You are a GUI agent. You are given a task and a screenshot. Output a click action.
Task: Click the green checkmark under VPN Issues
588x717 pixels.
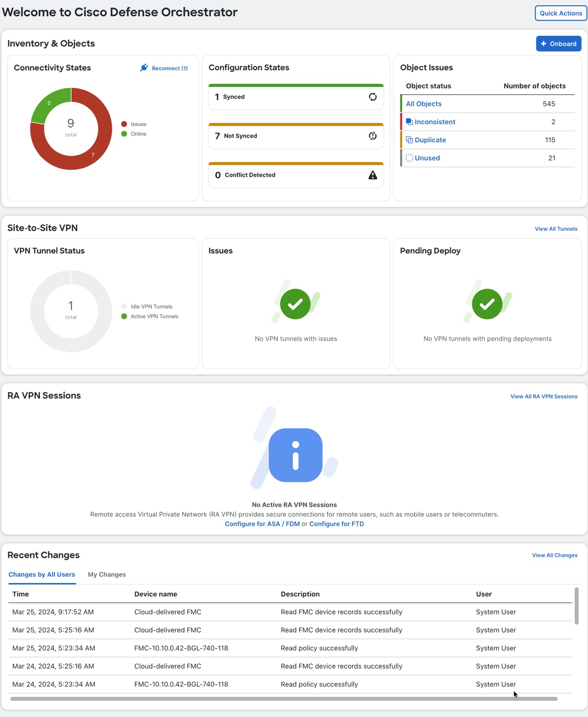(295, 304)
